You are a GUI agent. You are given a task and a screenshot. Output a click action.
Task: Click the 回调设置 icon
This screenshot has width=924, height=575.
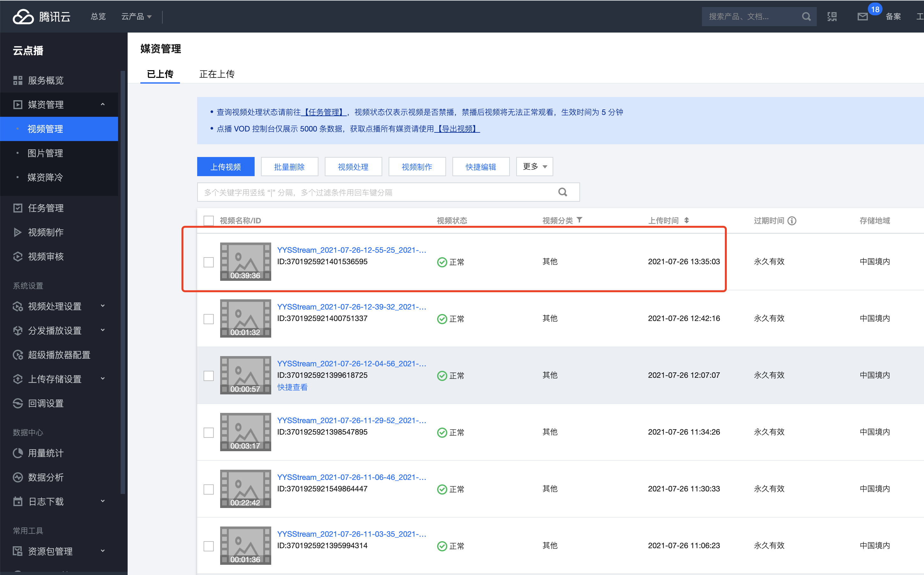pyautogui.click(x=18, y=403)
